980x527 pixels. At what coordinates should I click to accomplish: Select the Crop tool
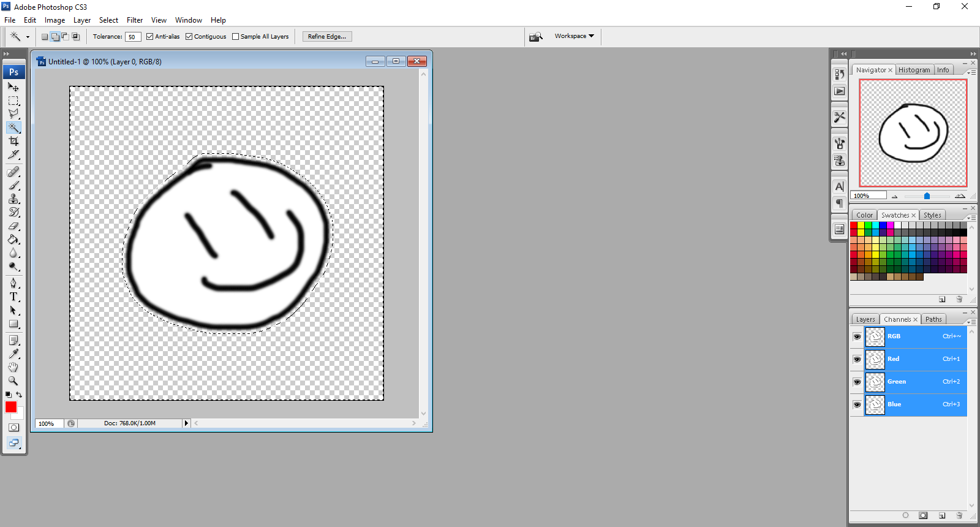[13, 141]
